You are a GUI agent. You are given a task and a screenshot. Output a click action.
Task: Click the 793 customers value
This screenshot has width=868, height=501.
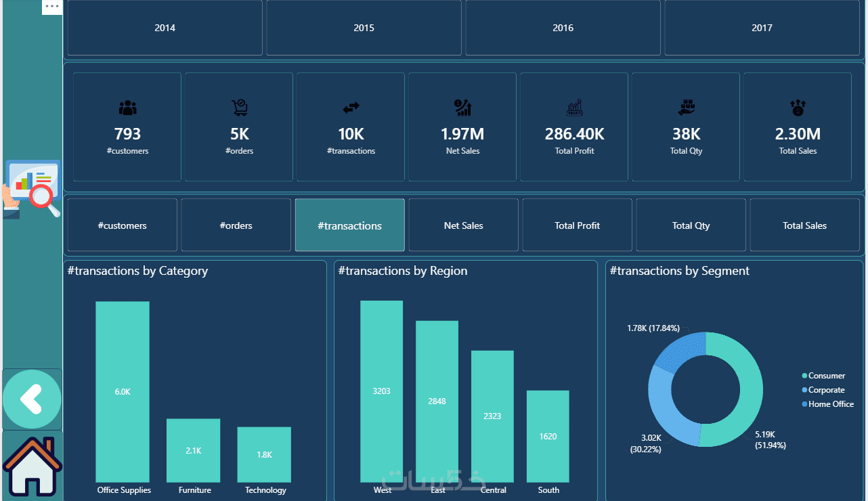[127, 134]
